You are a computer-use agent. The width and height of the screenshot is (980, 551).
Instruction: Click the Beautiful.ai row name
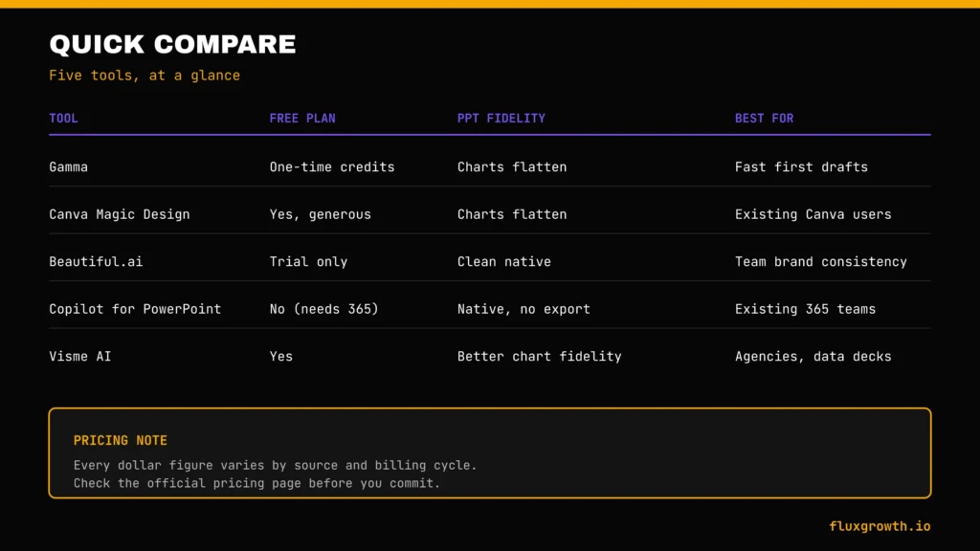click(x=97, y=262)
